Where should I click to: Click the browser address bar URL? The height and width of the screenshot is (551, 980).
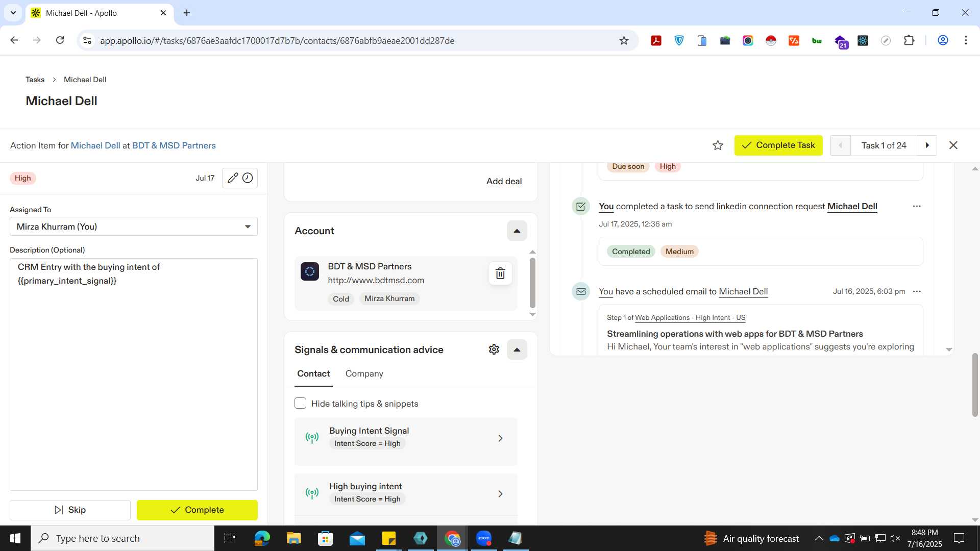click(x=277, y=40)
